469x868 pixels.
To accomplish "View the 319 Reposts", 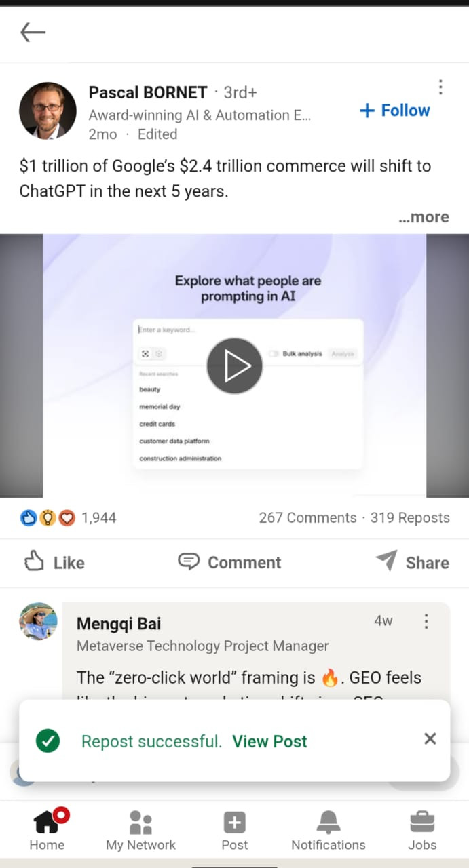I will (x=410, y=518).
